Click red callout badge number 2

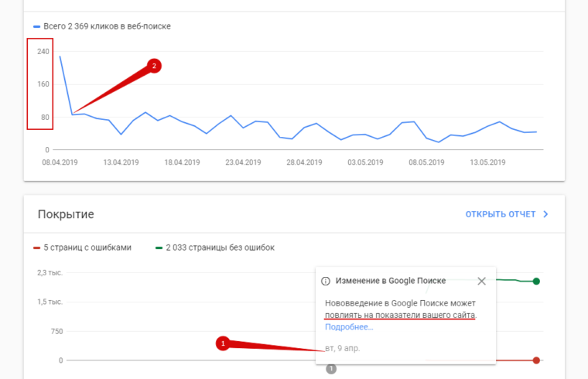pos(154,66)
